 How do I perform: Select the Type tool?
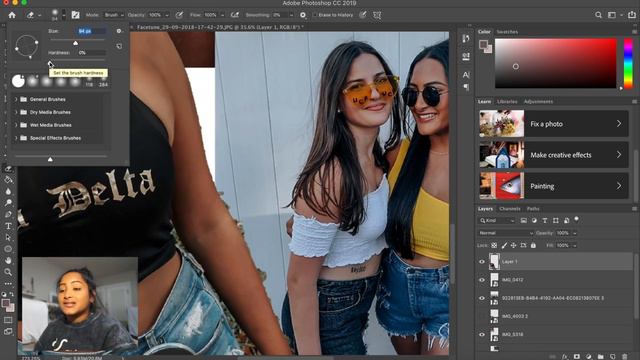click(8, 226)
